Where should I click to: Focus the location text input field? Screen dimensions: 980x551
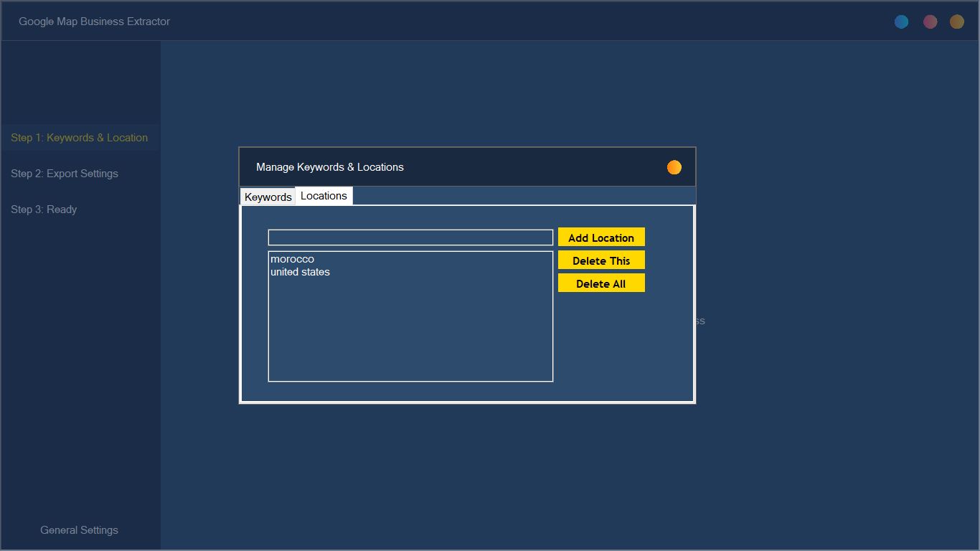pyautogui.click(x=410, y=237)
